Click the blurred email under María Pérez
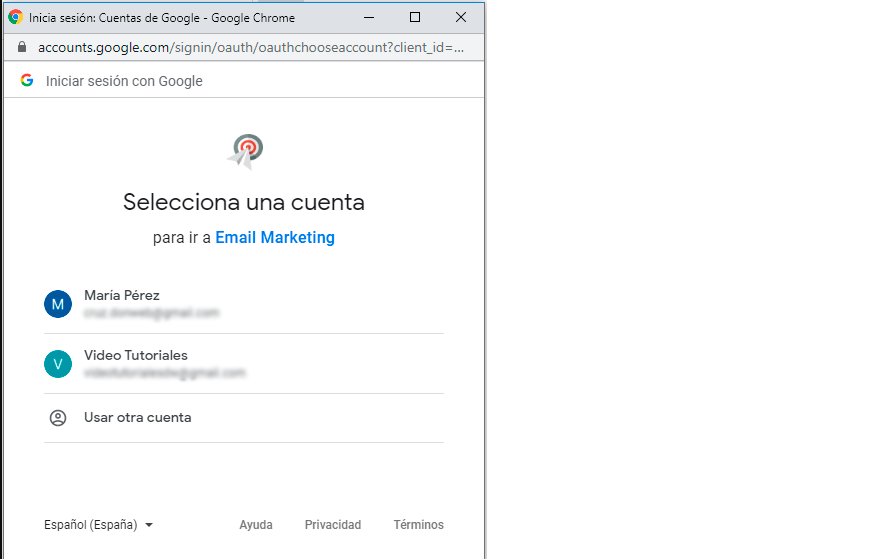Viewport: 892px width, 559px height. tap(151, 313)
